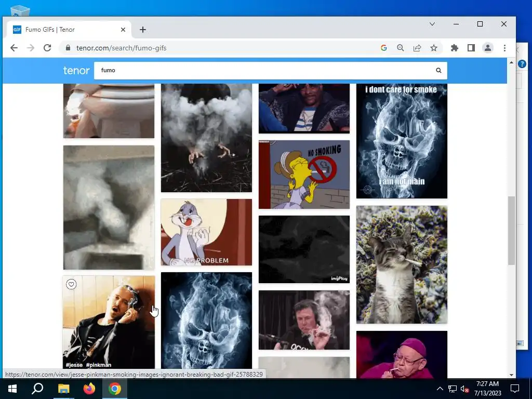Viewport: 532px width, 399px height.
Task: Open the toilet smoke GIF
Action: (x=109, y=111)
